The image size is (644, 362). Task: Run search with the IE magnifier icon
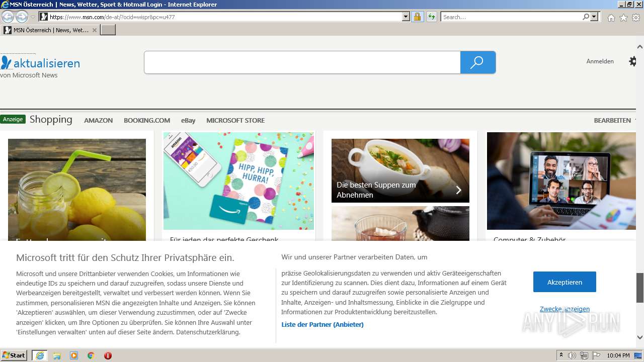point(586,17)
